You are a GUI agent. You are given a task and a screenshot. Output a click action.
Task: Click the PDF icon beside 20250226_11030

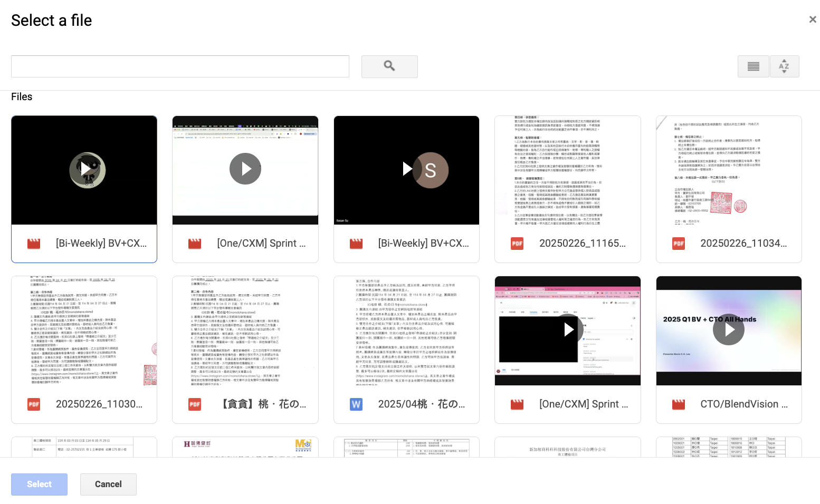click(34, 404)
